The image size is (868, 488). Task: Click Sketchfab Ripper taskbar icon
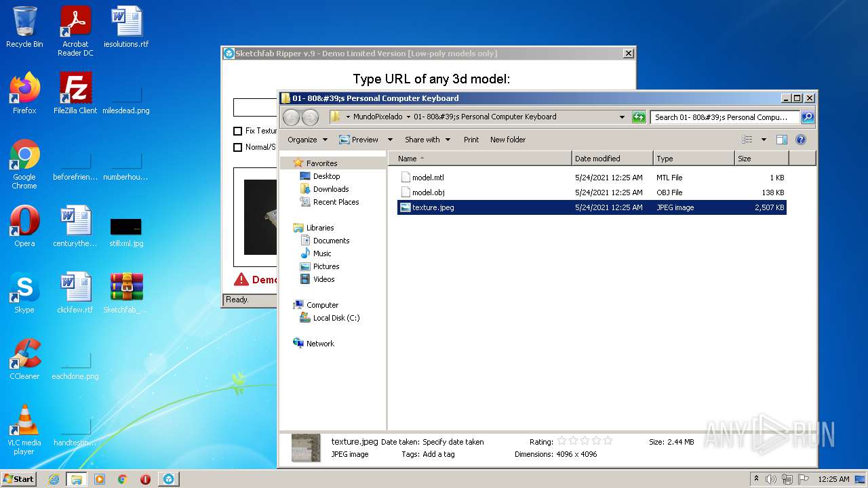click(168, 479)
